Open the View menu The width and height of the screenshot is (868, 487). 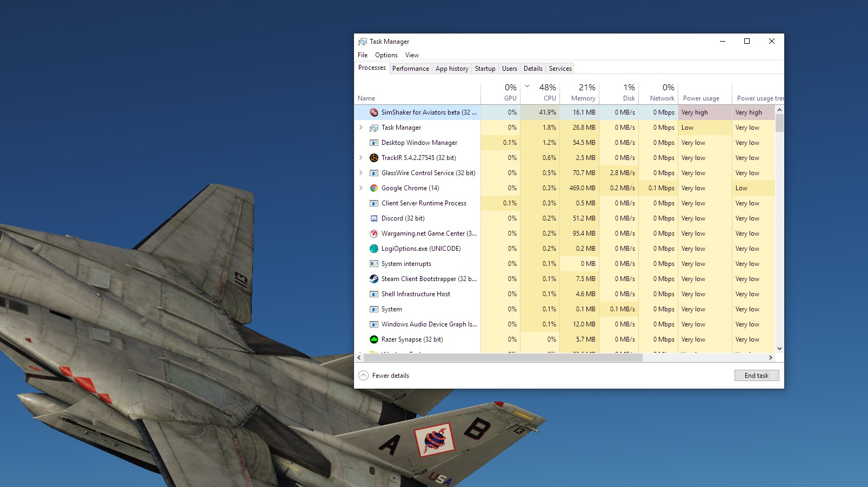(412, 55)
